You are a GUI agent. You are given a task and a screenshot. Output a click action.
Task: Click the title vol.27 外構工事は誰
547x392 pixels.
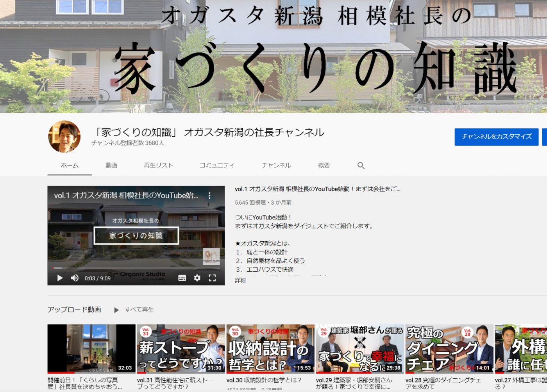(521, 383)
